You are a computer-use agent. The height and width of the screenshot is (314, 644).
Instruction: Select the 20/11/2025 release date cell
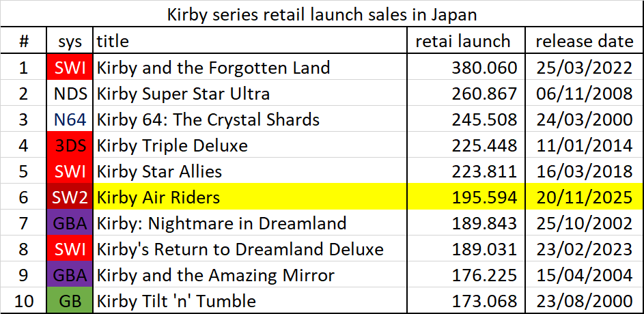click(x=584, y=197)
